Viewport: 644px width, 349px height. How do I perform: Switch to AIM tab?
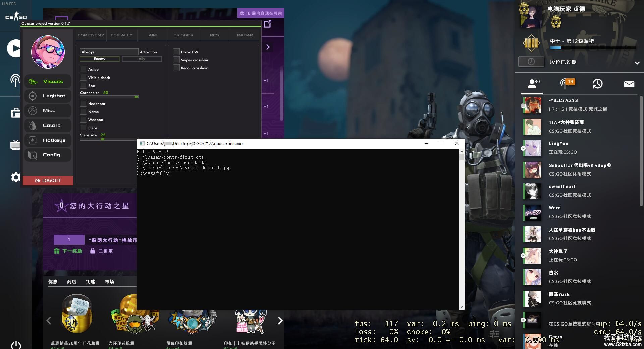[153, 35]
